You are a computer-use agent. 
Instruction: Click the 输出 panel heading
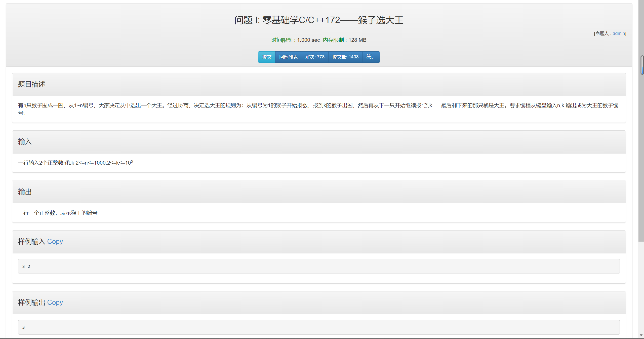coord(25,192)
